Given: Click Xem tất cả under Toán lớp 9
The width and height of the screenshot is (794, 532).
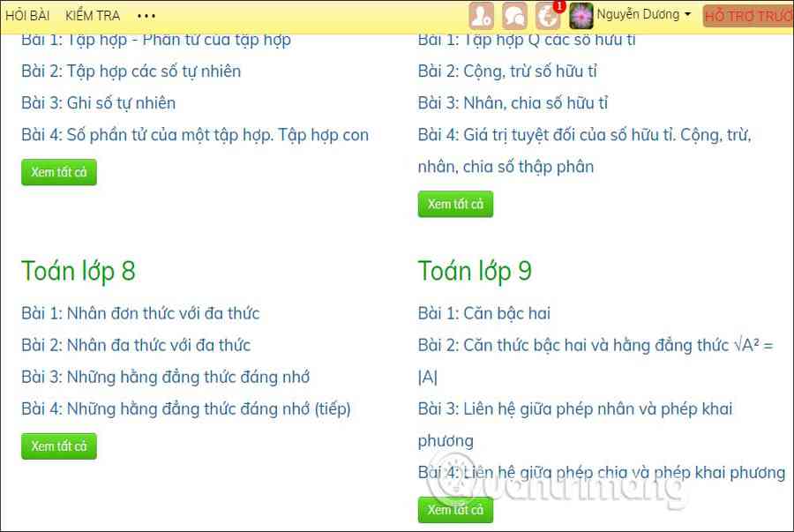Looking at the screenshot, I should tap(455, 510).
